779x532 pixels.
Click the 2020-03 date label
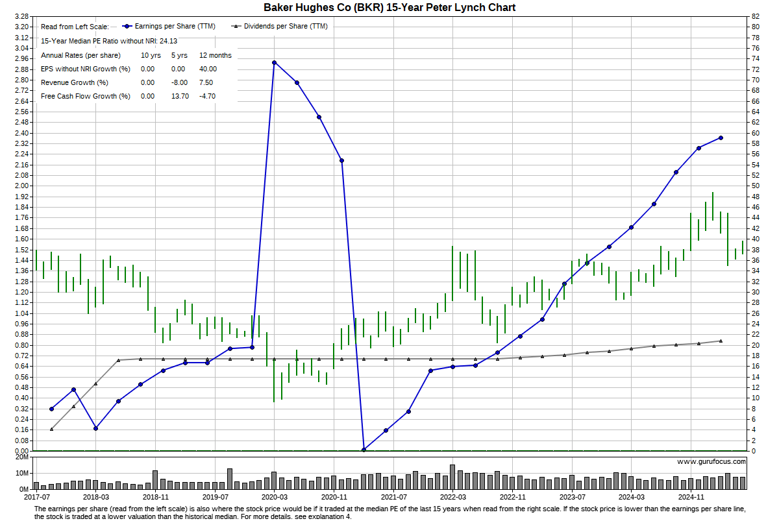[275, 496]
